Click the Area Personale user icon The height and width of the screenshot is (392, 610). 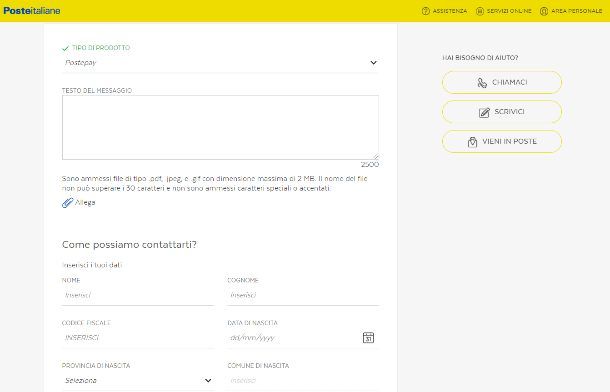[x=544, y=11]
